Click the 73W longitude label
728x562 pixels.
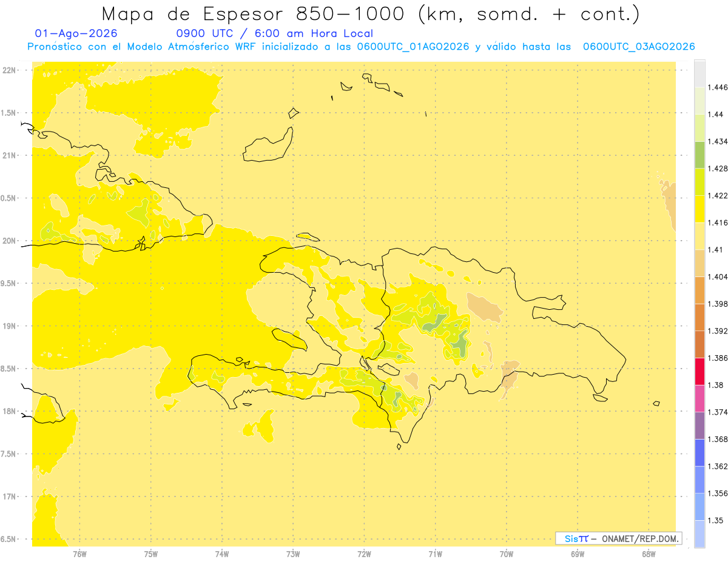pyautogui.click(x=293, y=554)
